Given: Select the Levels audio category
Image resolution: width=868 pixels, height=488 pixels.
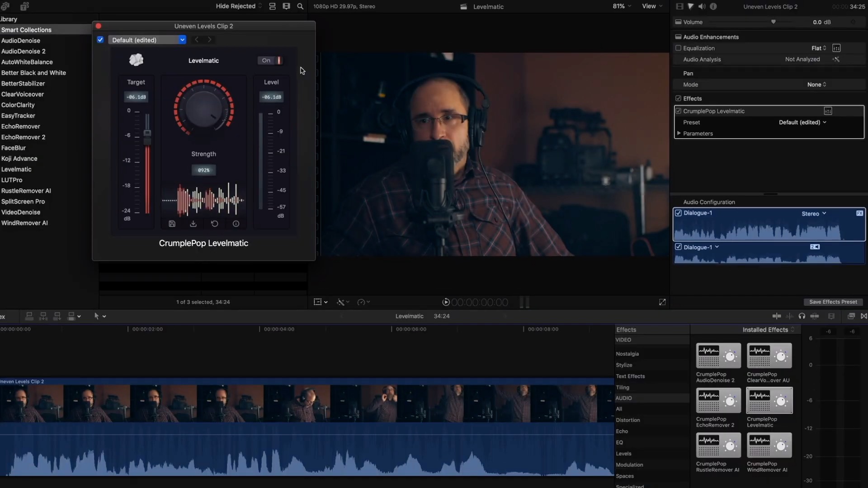Looking at the screenshot, I should pyautogui.click(x=623, y=454).
